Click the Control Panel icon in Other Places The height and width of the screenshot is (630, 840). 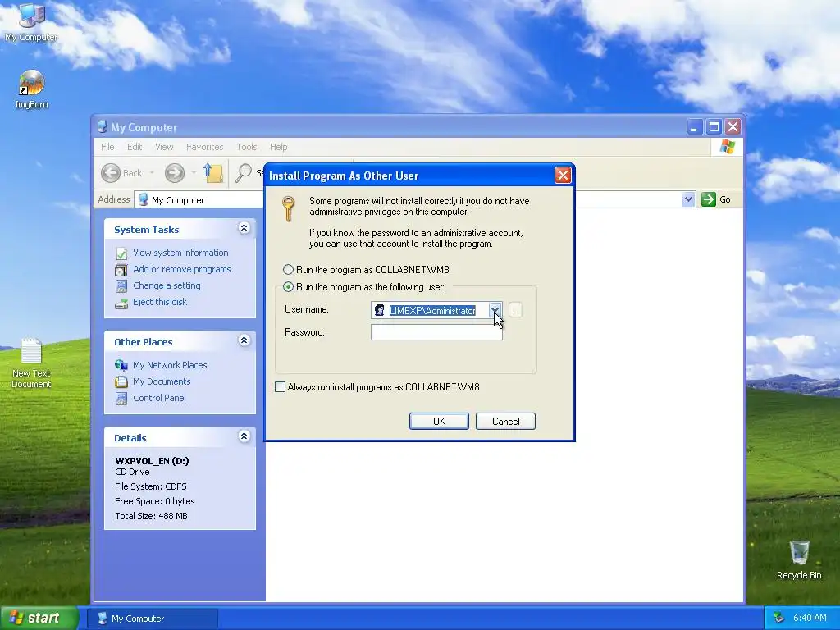coord(121,399)
